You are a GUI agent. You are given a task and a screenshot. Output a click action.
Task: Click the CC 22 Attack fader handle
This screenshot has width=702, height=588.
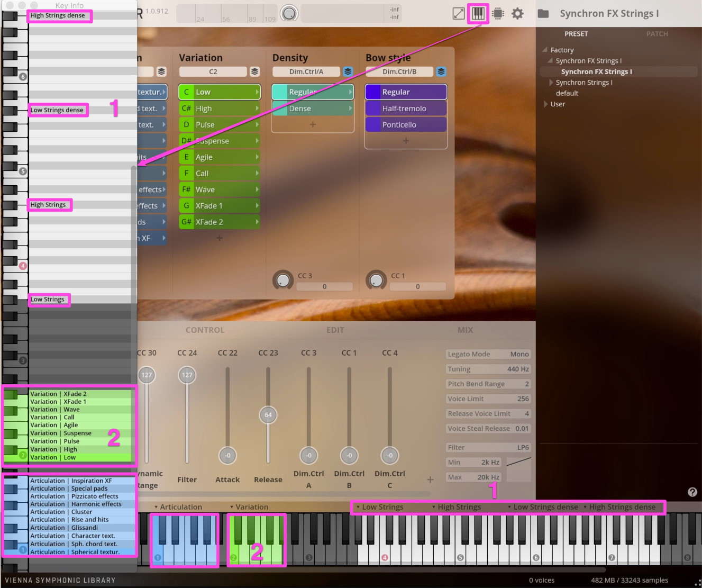click(x=227, y=455)
